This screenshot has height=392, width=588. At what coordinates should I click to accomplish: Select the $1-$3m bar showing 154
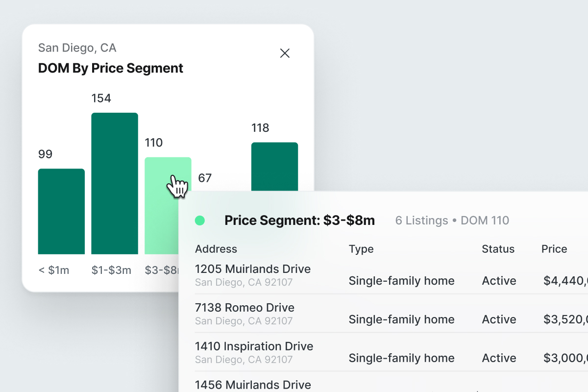(x=115, y=183)
